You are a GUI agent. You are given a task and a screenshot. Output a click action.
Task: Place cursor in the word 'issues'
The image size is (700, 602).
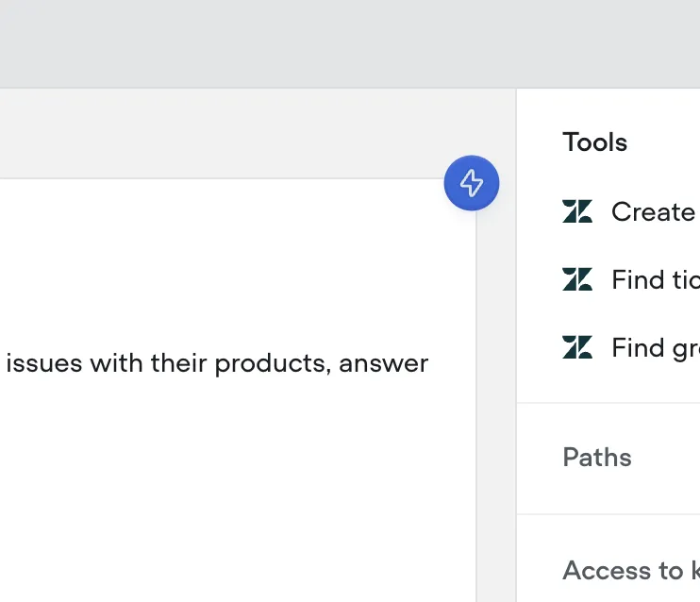(x=44, y=363)
